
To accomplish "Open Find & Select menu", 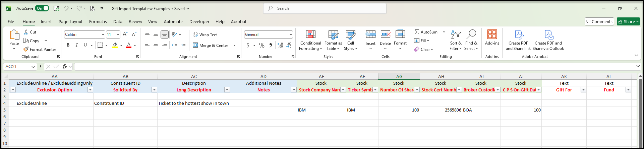I will pyautogui.click(x=471, y=40).
